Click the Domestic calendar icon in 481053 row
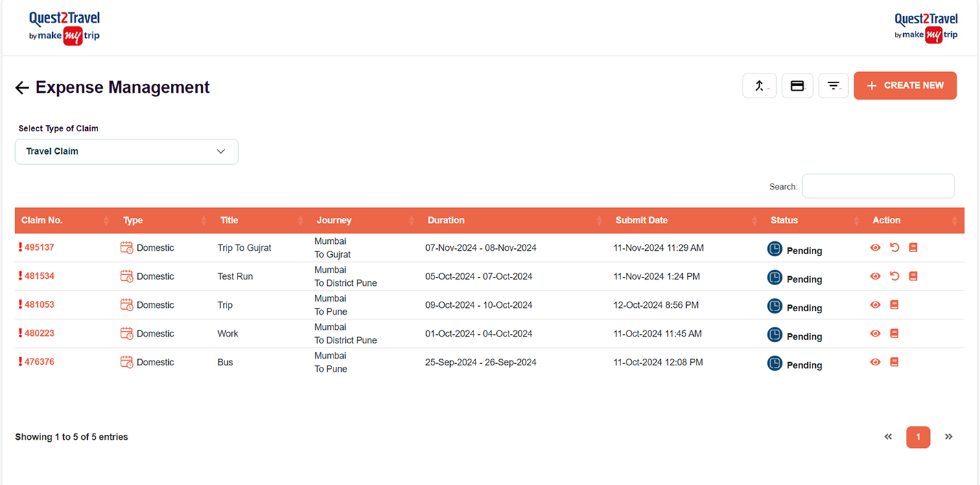 pyautogui.click(x=126, y=305)
